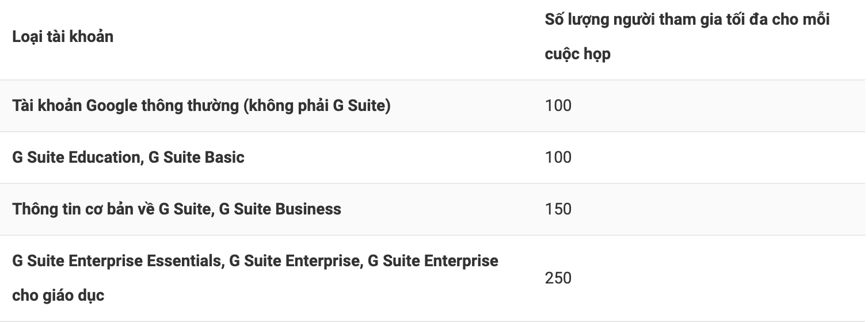Click "cuộc họp" header text
Screen dimensions: 868x322
click(x=577, y=54)
